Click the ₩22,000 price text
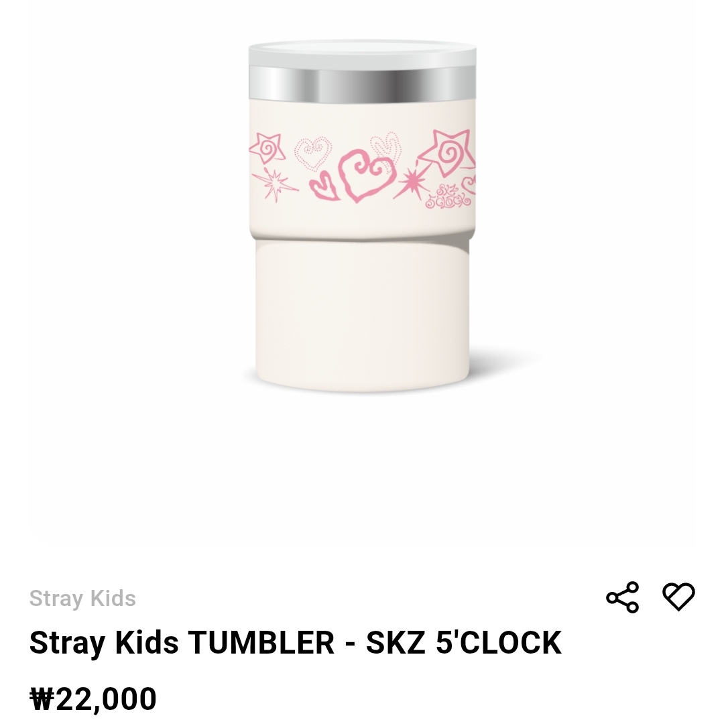This screenshot has height=728, width=724. (x=93, y=698)
